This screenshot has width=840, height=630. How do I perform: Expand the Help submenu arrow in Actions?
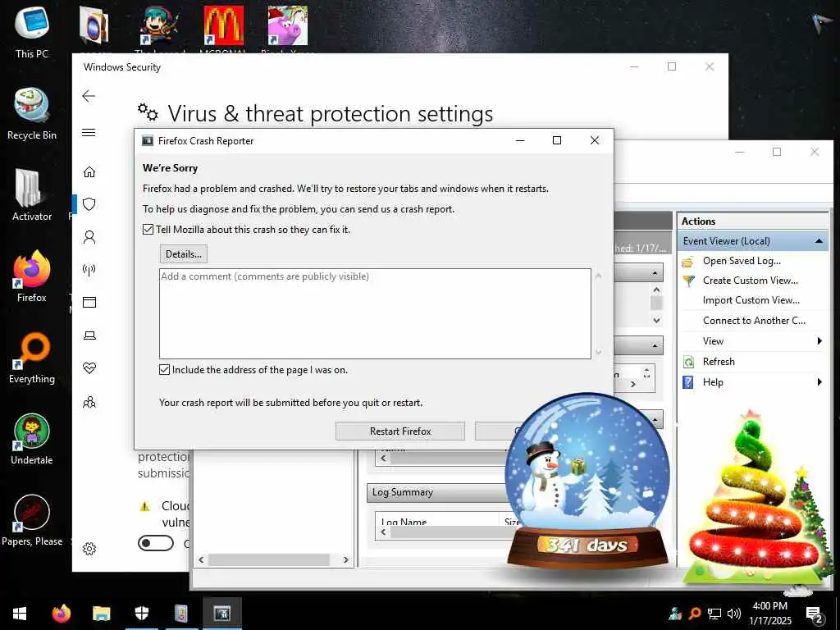[819, 382]
